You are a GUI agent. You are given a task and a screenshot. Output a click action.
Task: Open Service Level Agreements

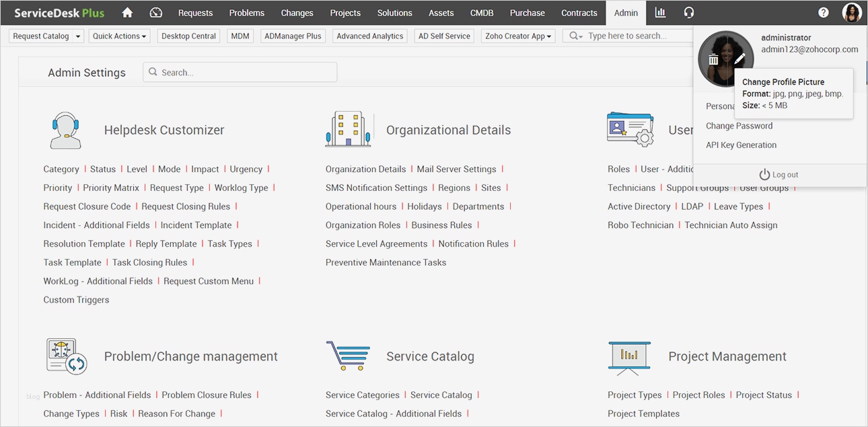(376, 244)
